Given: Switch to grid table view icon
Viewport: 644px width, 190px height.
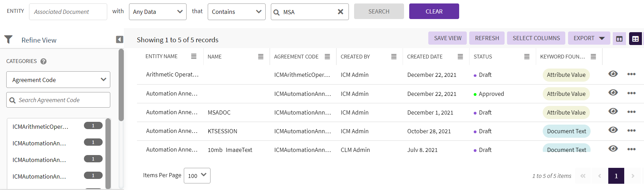Looking at the screenshot, I should (x=635, y=39).
